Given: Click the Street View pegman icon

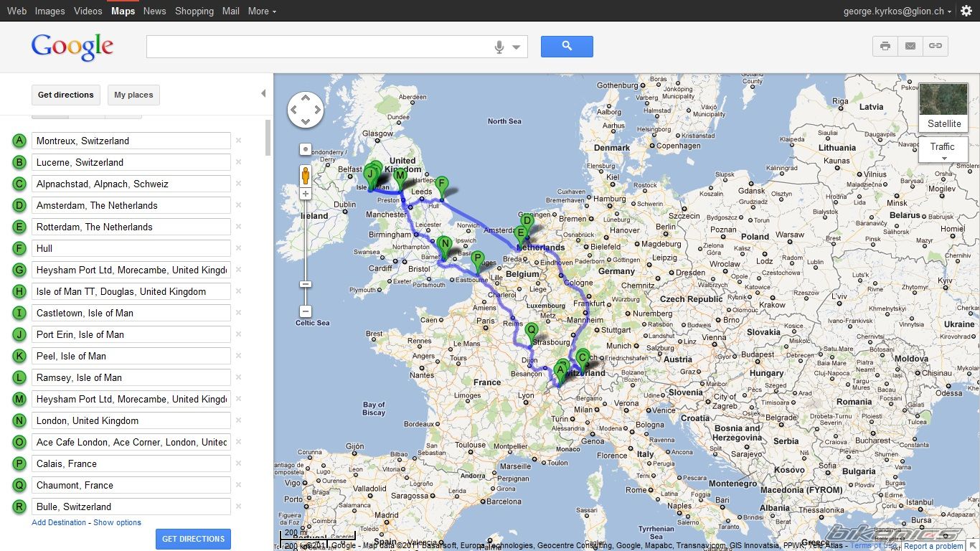Looking at the screenshot, I should click(x=306, y=176).
